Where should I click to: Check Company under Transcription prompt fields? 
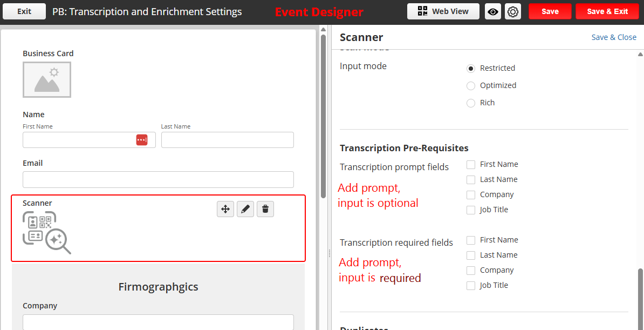tap(471, 195)
